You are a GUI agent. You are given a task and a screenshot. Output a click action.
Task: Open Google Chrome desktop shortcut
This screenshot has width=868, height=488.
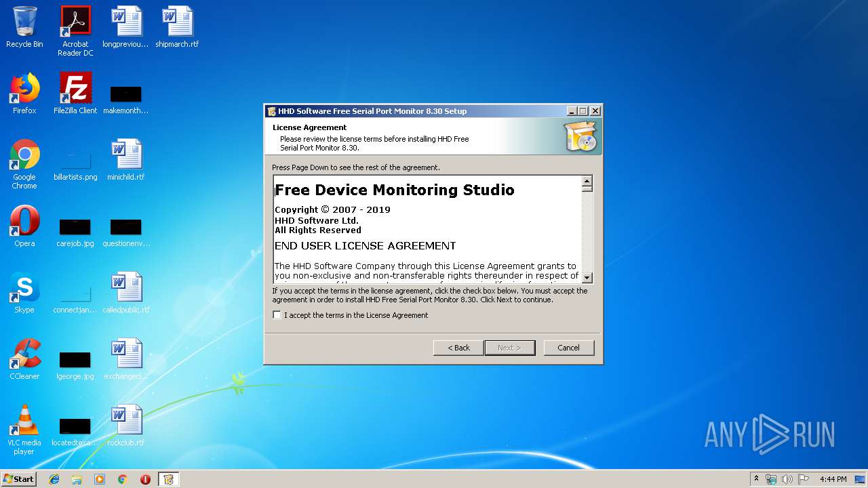(24, 164)
